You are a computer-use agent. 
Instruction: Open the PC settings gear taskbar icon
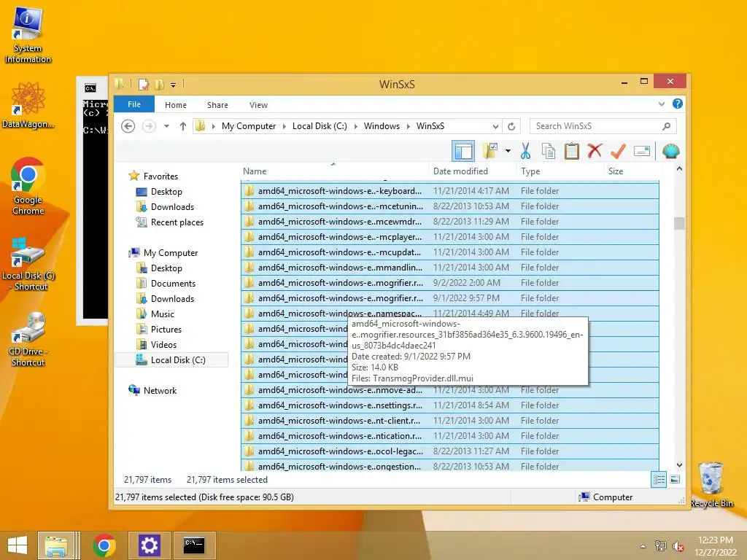(x=149, y=545)
